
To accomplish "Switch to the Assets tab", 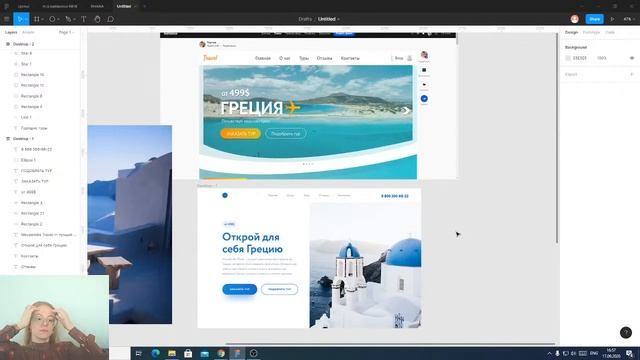I will click(28, 32).
